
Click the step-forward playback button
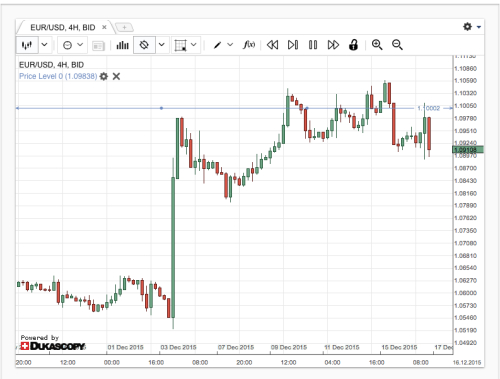coord(293,45)
